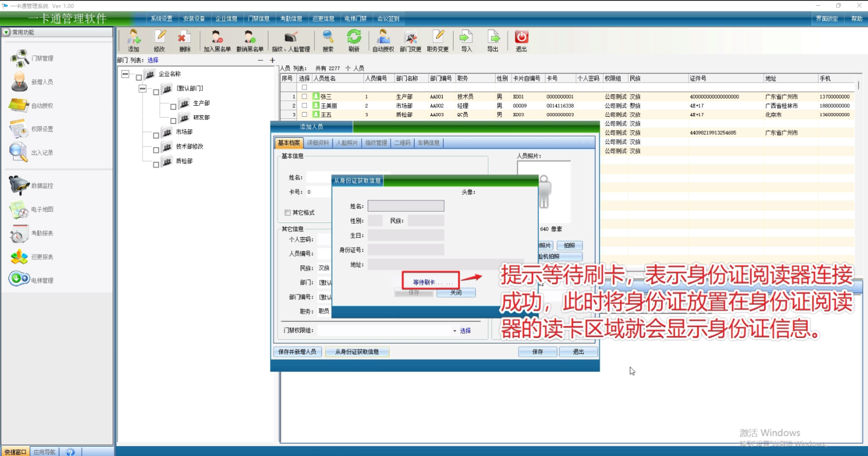
Task: Switch to the 详细资料 tab
Action: coord(318,143)
